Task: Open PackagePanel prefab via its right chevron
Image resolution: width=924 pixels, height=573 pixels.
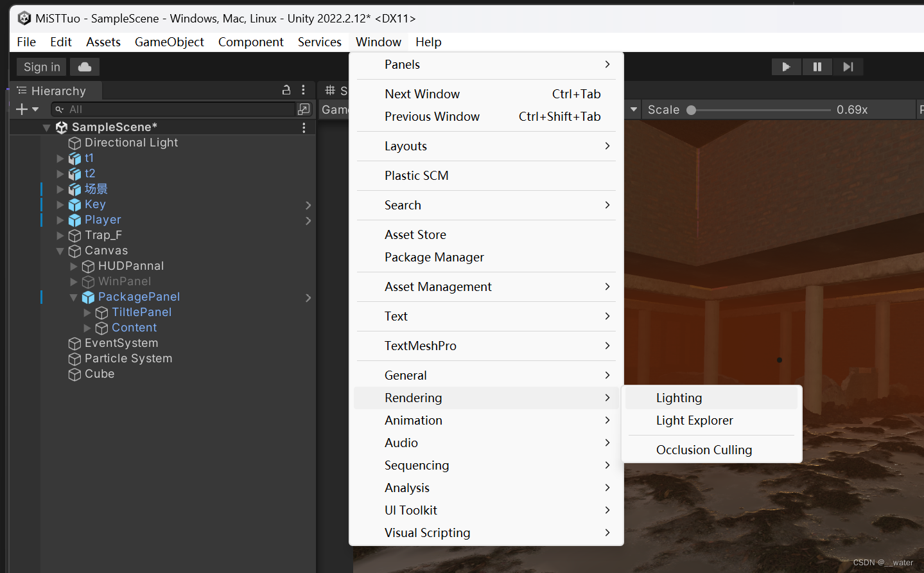Action: click(x=308, y=297)
